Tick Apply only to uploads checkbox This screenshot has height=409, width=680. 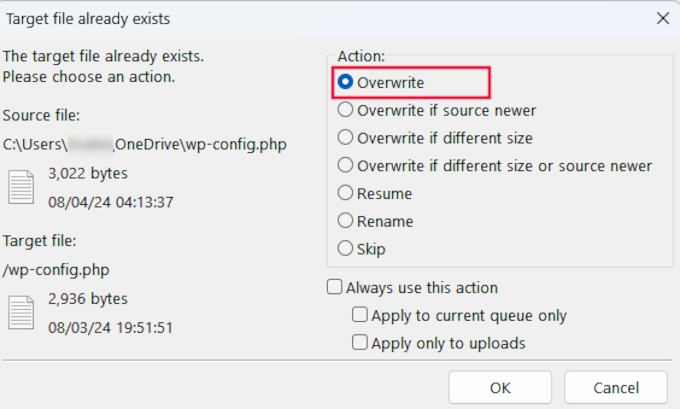click(360, 343)
